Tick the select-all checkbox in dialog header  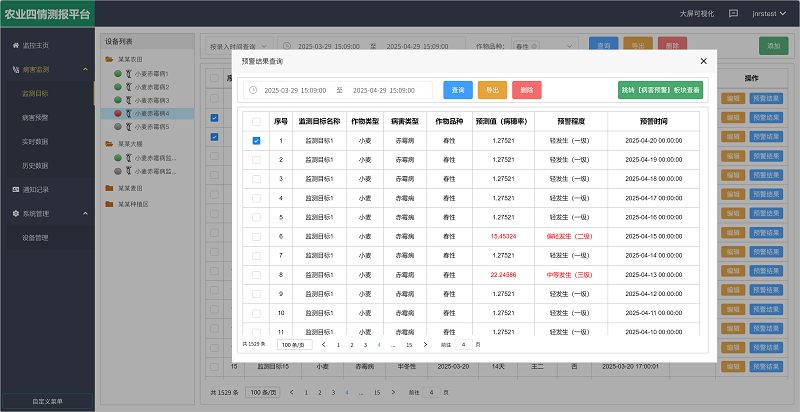pyautogui.click(x=256, y=121)
